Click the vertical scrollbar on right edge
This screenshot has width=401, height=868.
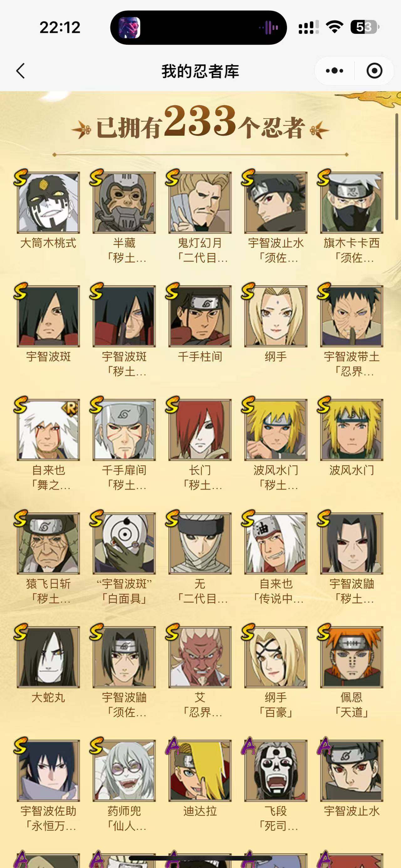click(397, 167)
